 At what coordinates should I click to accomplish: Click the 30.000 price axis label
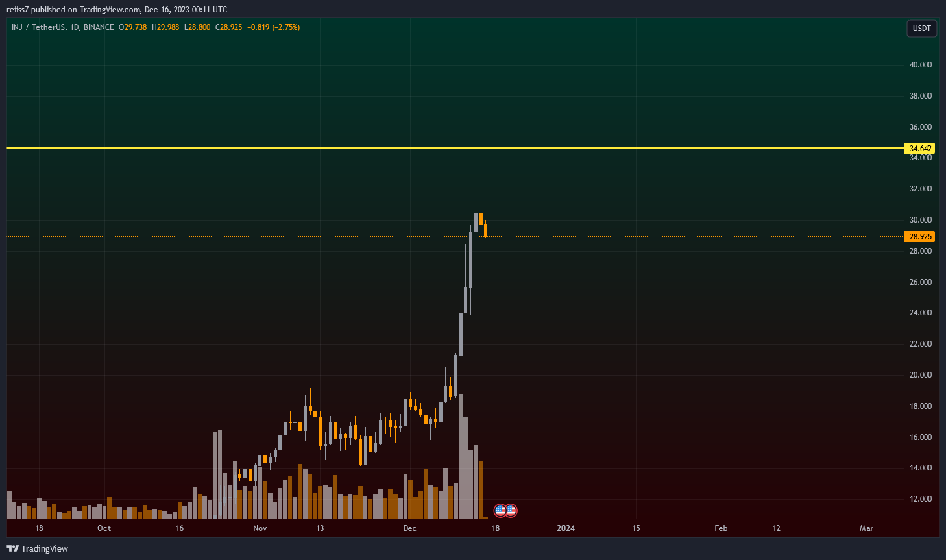coord(920,220)
